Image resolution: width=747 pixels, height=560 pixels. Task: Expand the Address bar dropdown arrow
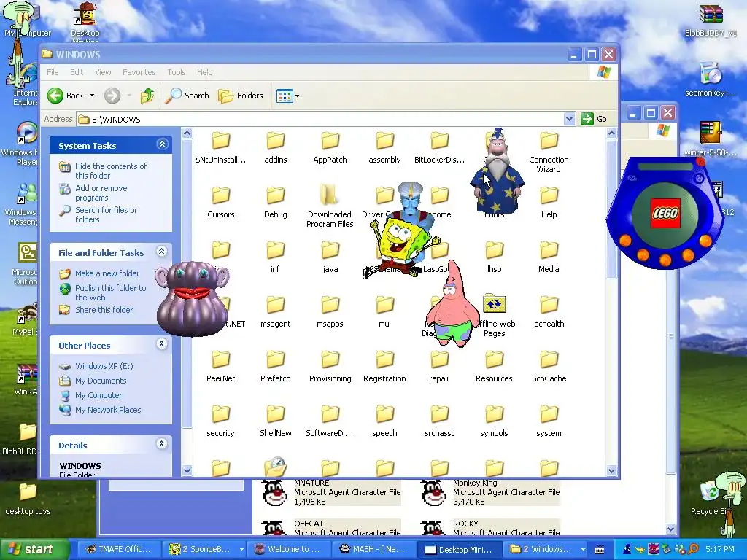click(569, 119)
